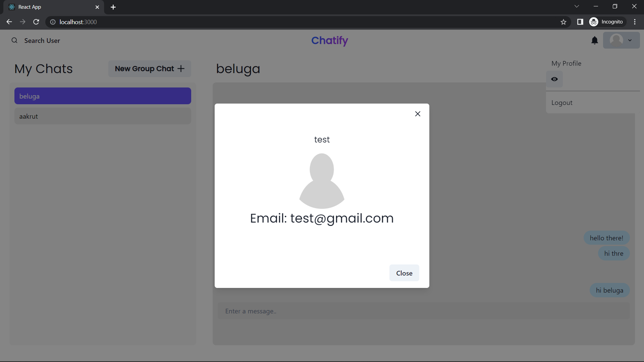Click the Search User icon

pos(14,40)
